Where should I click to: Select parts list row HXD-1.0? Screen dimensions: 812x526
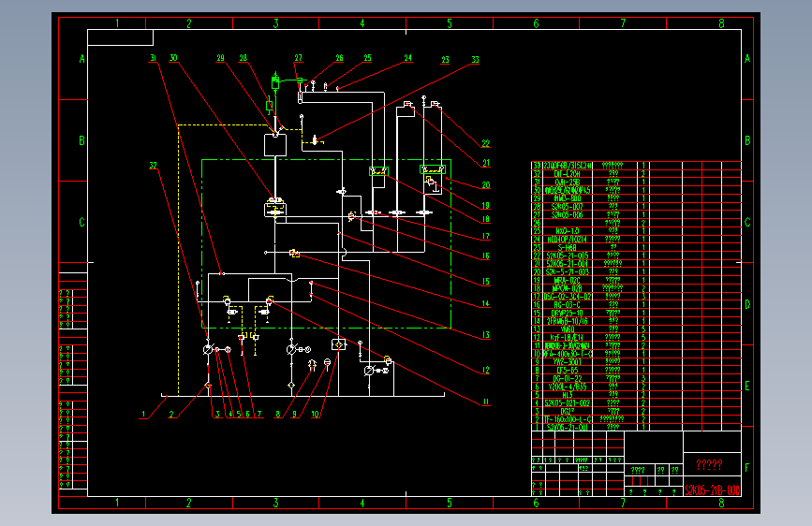click(x=637, y=231)
